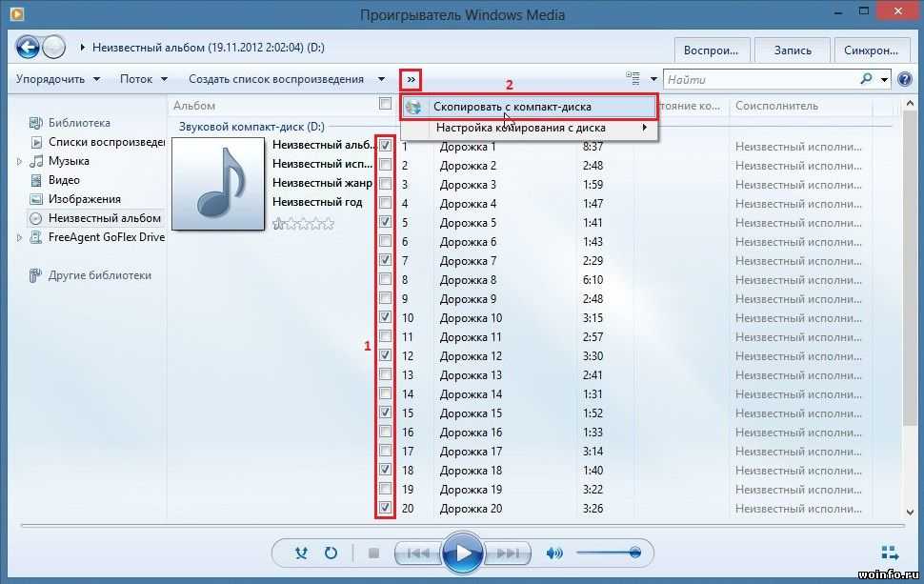The height and width of the screenshot is (584, 924).
Task: Select the Дорожка 17 track title
Action: [471, 452]
